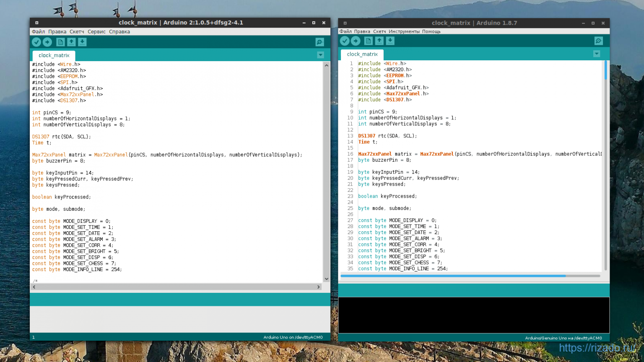The height and width of the screenshot is (362, 644).
Task: Open Скетч menu in left Arduino window
Action: (77, 31)
